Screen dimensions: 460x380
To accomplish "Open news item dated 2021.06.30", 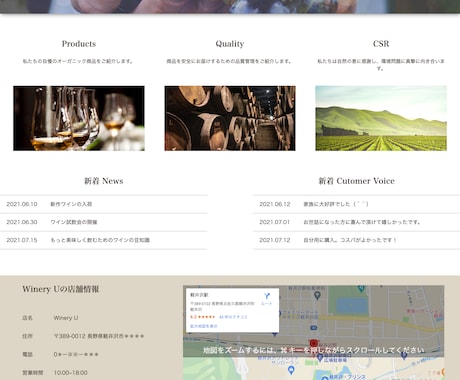I will click(103, 222).
